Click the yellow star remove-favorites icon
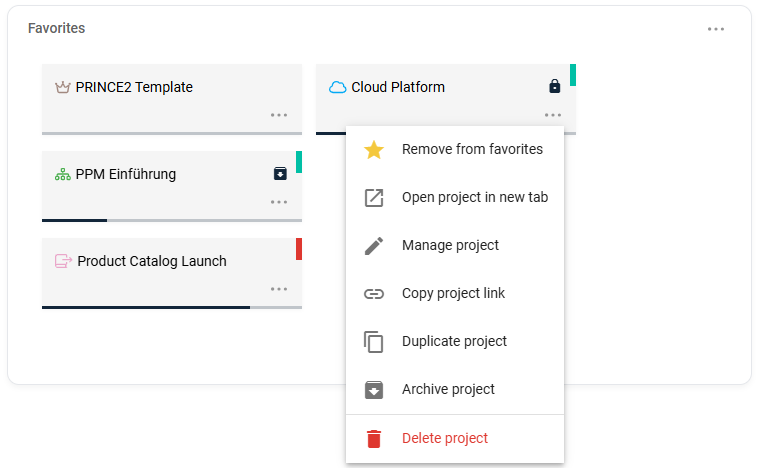Viewport: 766px width, 468px height. (x=374, y=150)
